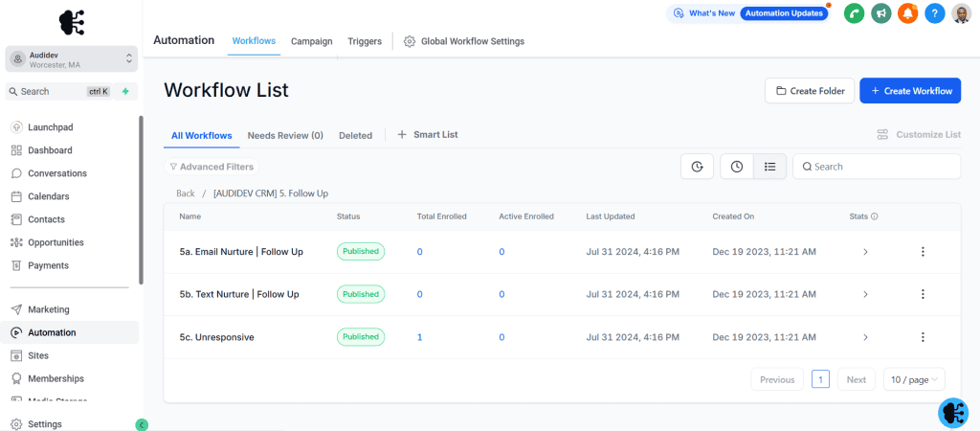Click the Automation Updates pill

coord(785,13)
